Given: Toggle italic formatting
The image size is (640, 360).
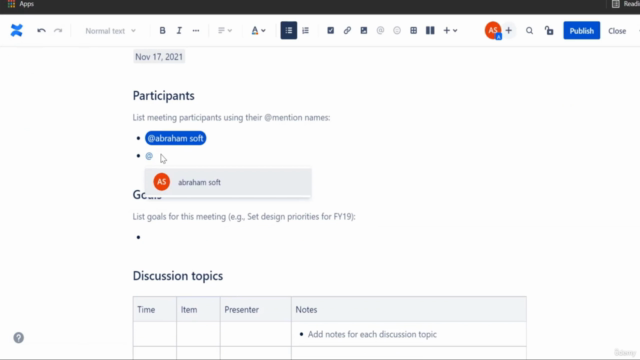Looking at the screenshot, I should [x=179, y=31].
